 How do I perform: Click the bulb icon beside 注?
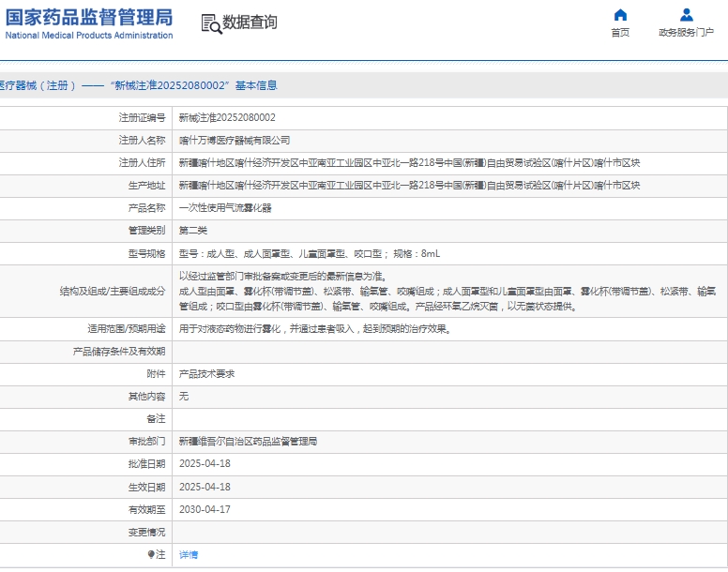coord(151,554)
